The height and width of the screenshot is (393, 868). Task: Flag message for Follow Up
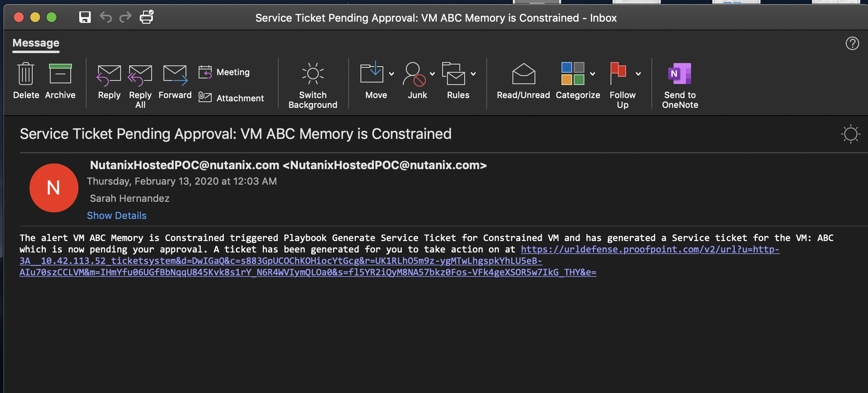point(618,74)
